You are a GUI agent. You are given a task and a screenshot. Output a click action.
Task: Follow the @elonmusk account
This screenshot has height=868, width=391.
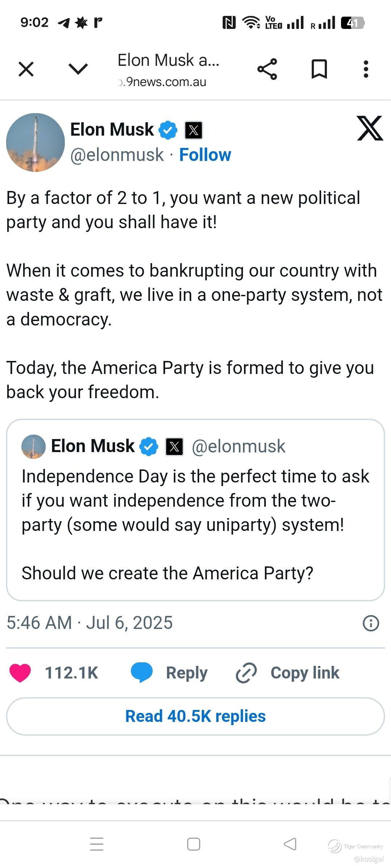205,155
